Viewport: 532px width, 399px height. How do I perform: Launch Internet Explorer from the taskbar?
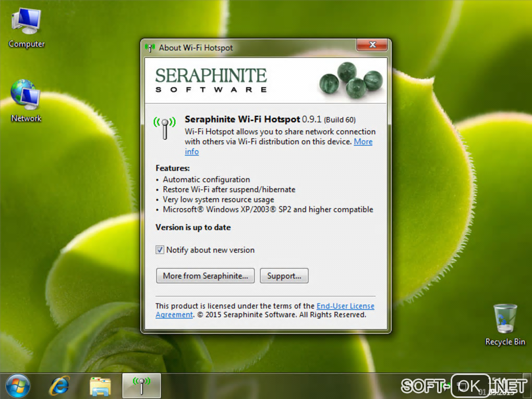[x=59, y=386]
